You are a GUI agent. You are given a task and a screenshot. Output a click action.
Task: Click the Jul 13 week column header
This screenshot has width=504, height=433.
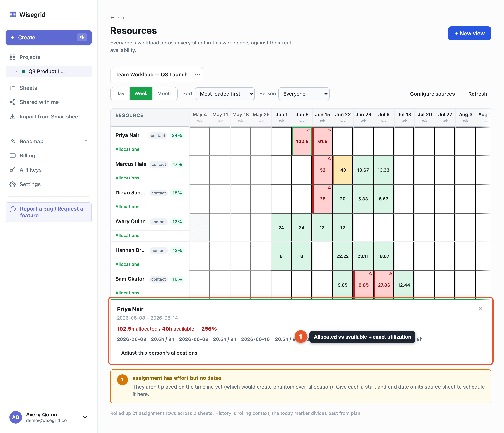pos(404,118)
